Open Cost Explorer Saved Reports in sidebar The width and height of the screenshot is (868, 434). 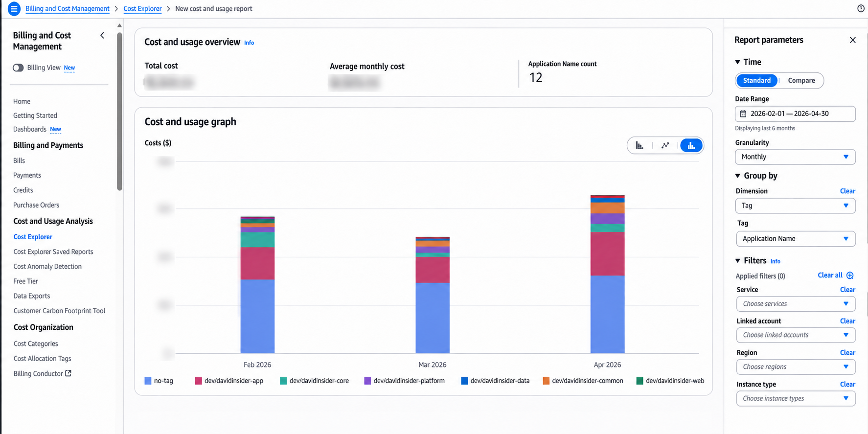tap(53, 252)
